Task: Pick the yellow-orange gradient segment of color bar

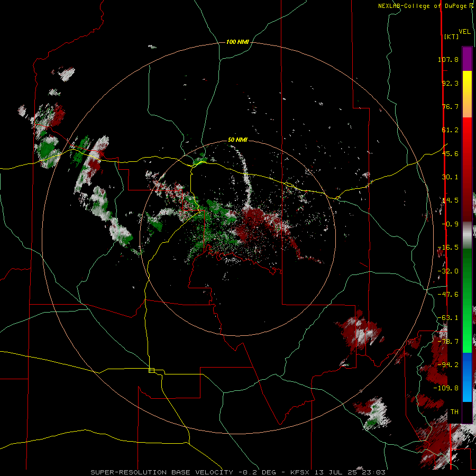Action: [467, 94]
